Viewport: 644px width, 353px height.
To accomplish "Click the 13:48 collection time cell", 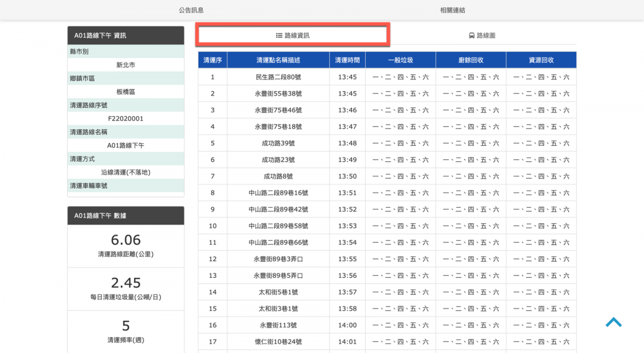I will pos(347,143).
